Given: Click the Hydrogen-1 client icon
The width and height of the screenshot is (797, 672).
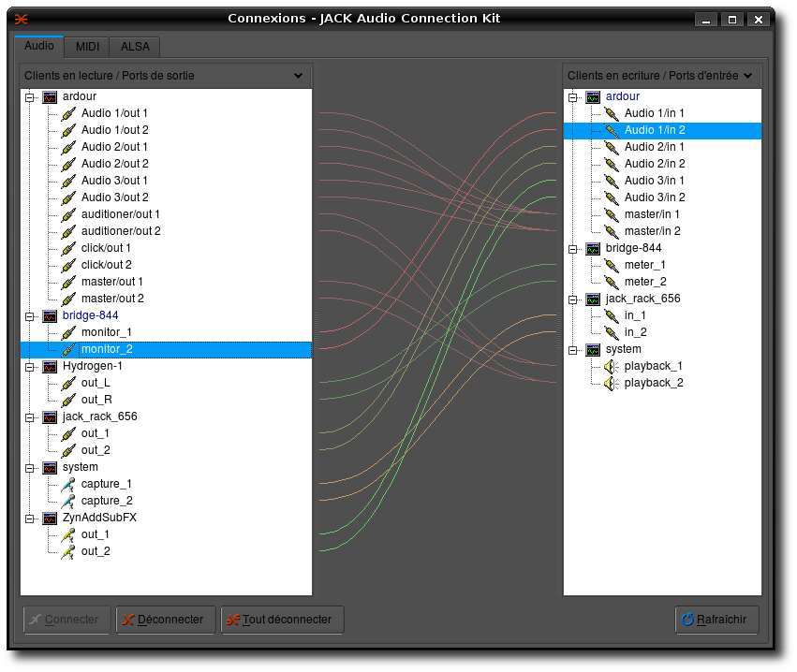Looking at the screenshot, I should click(x=50, y=366).
